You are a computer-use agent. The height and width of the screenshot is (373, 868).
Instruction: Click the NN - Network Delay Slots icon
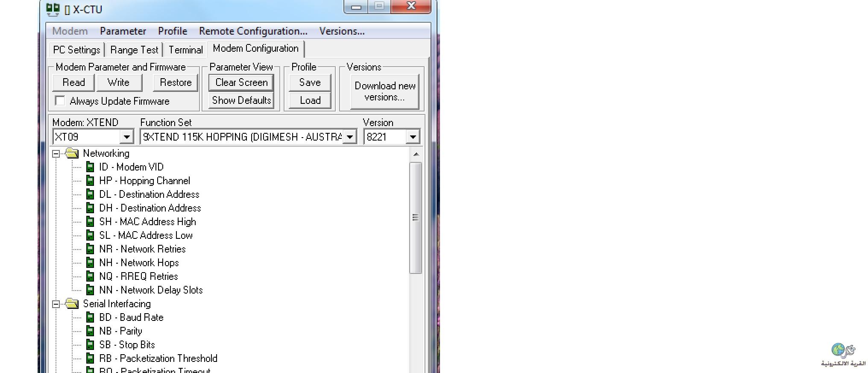[x=90, y=290]
